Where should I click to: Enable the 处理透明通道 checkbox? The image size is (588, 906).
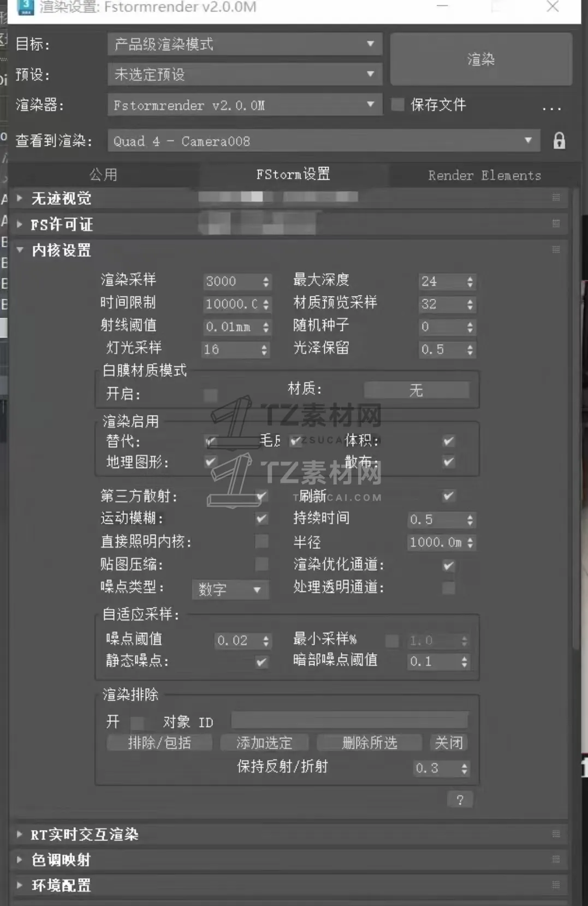(449, 588)
